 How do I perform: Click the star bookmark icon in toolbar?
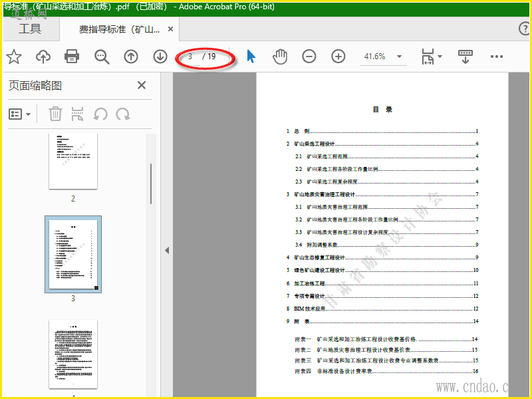pos(14,57)
